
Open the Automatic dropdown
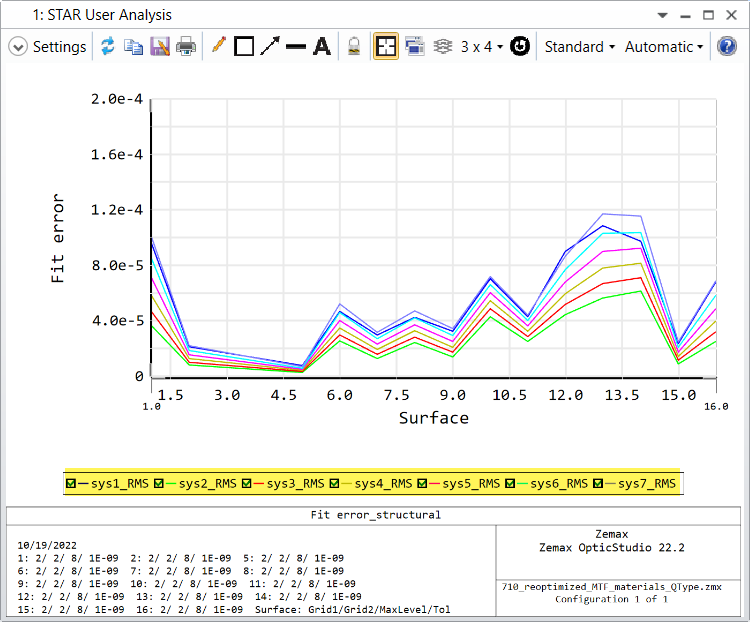click(x=663, y=47)
